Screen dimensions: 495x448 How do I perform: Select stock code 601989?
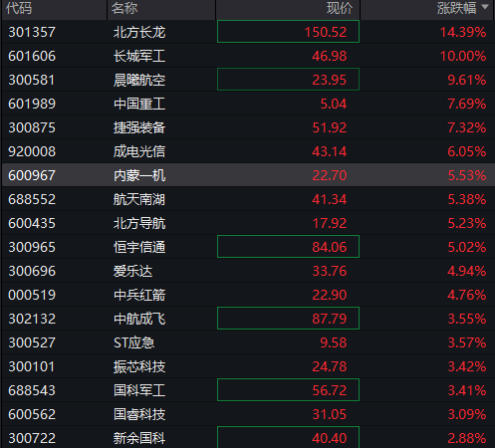(x=32, y=104)
